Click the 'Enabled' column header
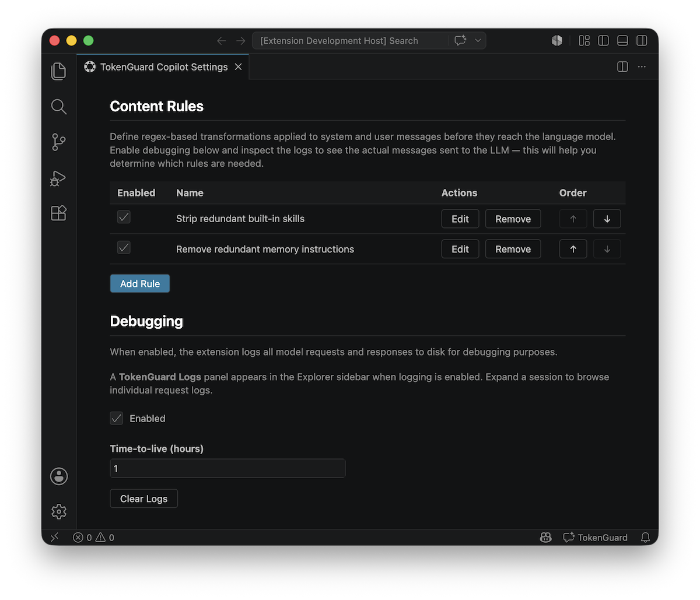The height and width of the screenshot is (600, 700). (136, 193)
